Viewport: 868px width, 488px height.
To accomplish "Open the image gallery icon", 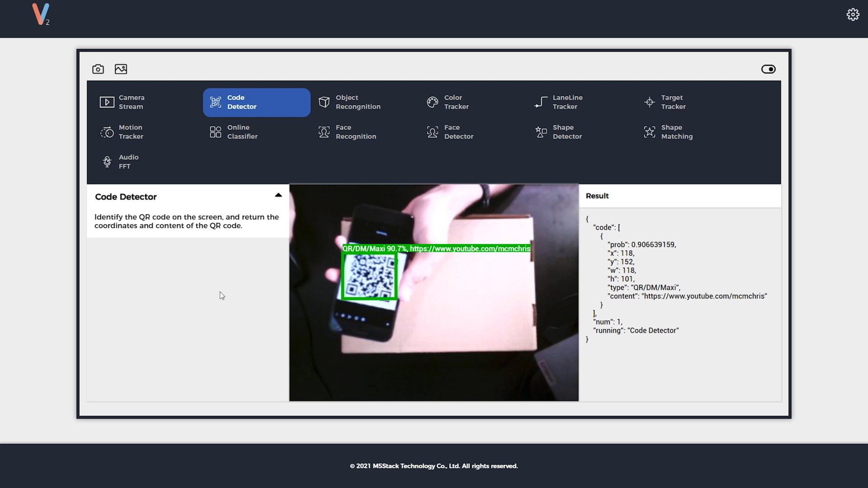I will (121, 69).
